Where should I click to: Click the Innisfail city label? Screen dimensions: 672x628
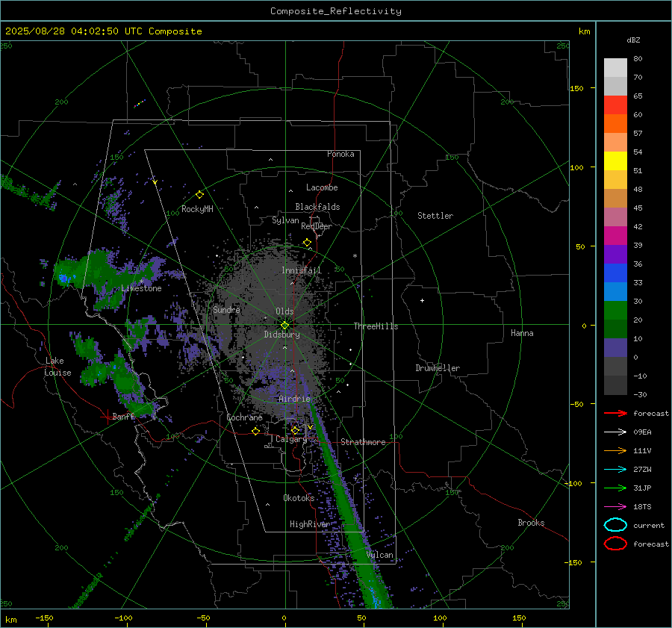[302, 270]
